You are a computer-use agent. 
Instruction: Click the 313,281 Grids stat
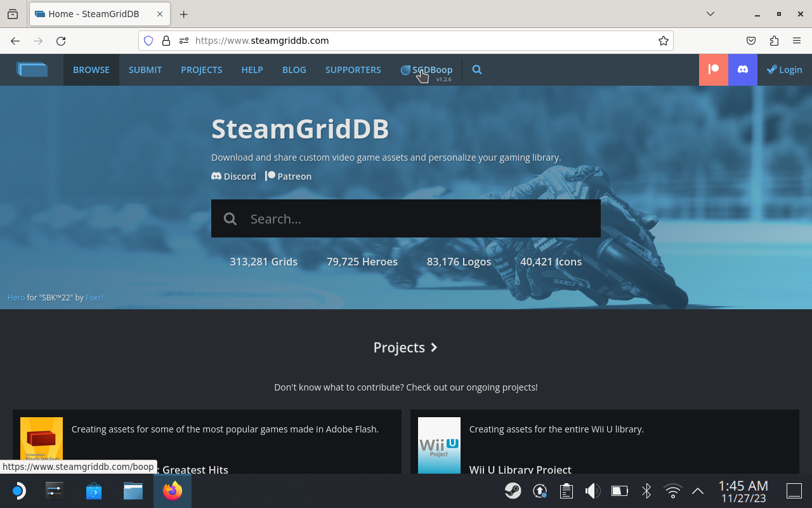coord(264,262)
